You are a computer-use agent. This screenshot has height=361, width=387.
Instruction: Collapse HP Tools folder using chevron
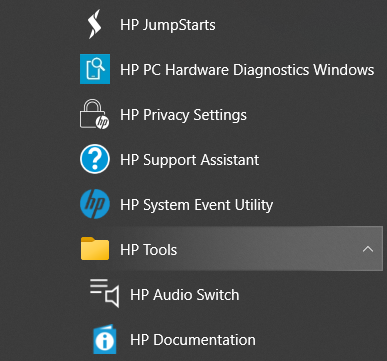coord(368,249)
